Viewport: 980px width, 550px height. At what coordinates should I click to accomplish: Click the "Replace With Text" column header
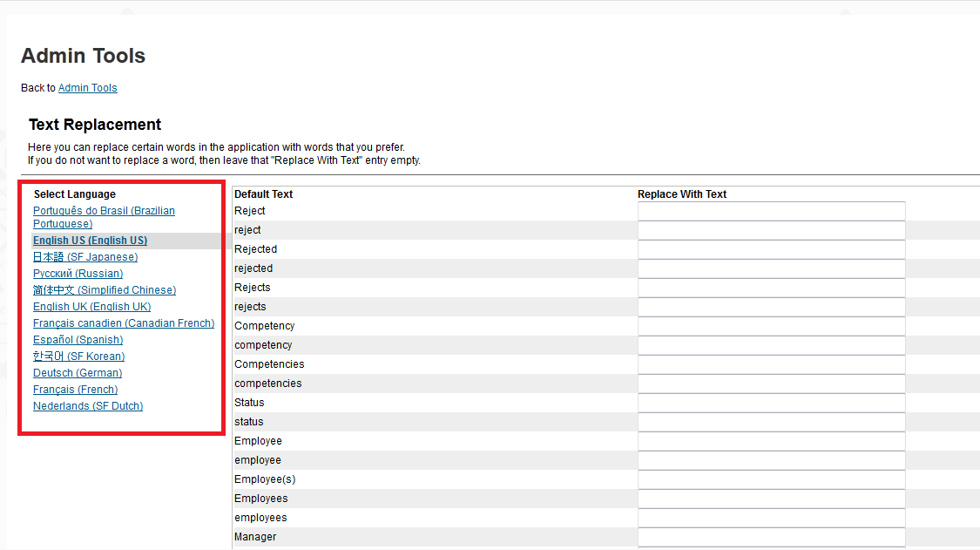(682, 194)
